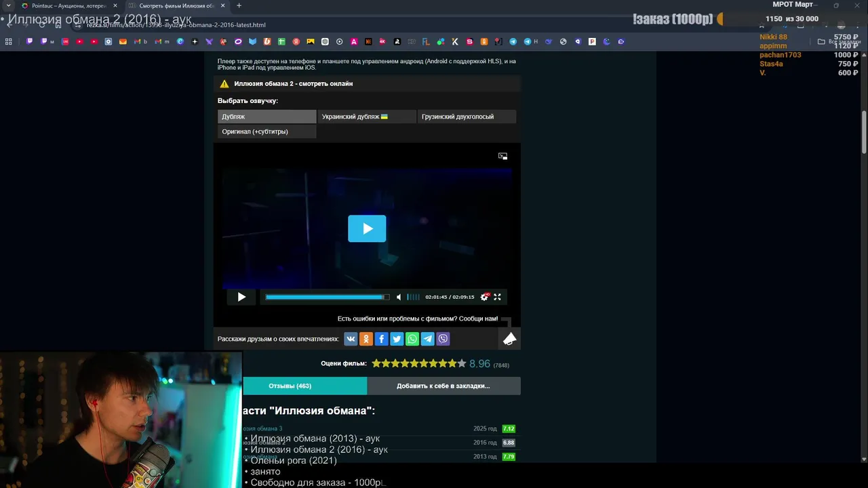Share the film via Telegram button
868x488 pixels.
[x=427, y=339]
